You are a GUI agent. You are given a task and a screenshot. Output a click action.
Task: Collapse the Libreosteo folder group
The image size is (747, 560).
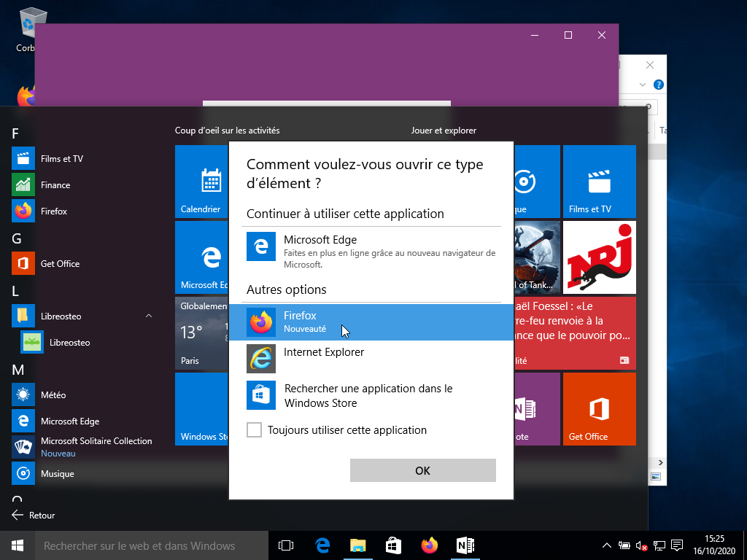click(149, 316)
